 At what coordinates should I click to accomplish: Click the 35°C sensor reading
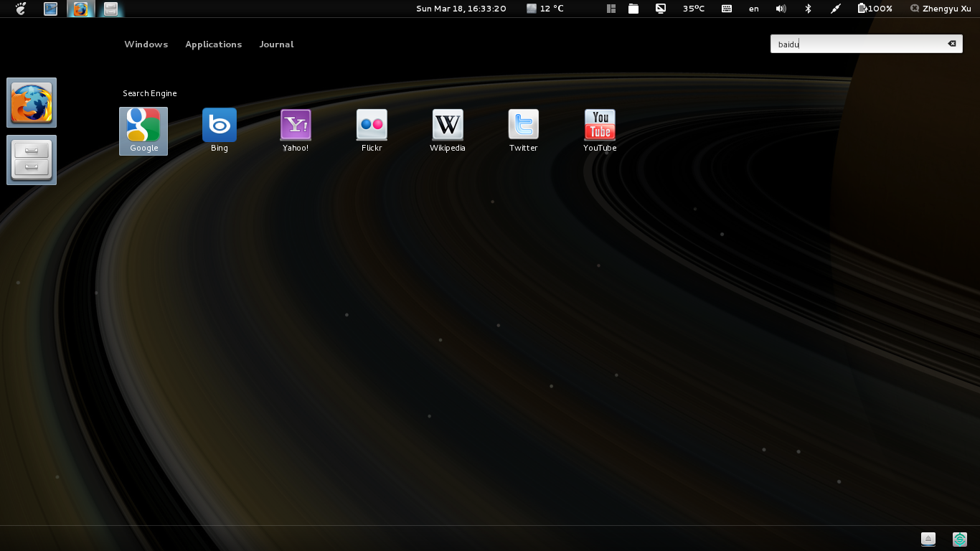tap(694, 9)
